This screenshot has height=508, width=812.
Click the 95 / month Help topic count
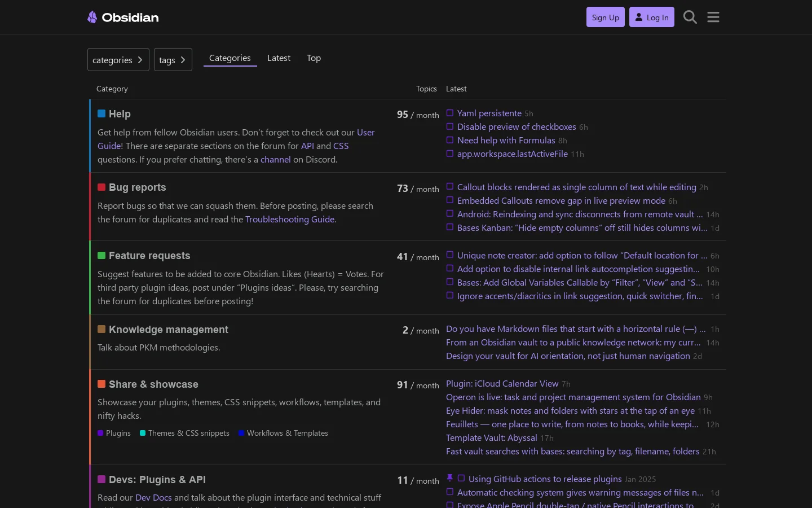click(418, 115)
